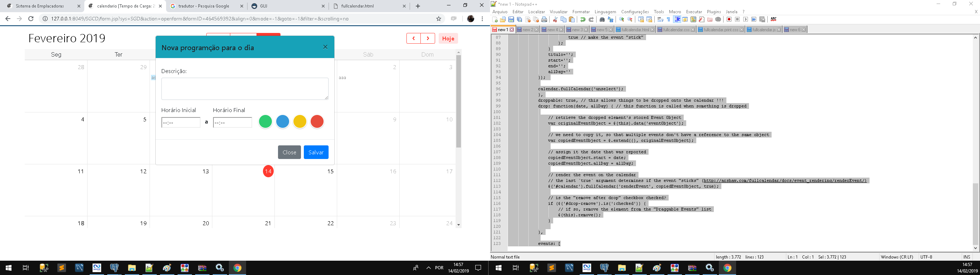
Task: Click the Undo green arrow icon
Action: 583,19
